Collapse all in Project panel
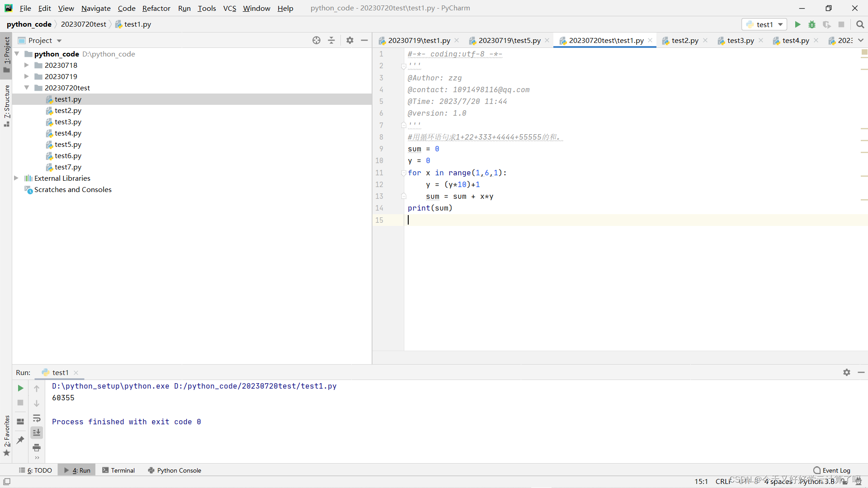This screenshot has height=488, width=868. [x=331, y=40]
